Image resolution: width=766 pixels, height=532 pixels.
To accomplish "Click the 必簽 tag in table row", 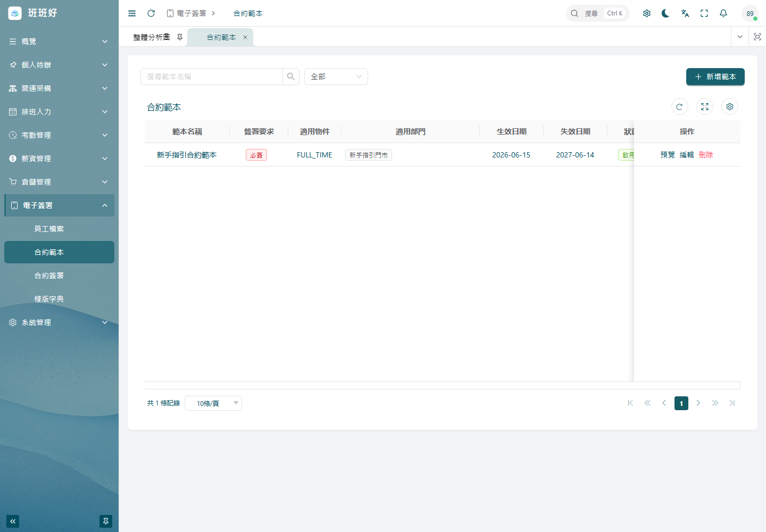I will click(256, 155).
